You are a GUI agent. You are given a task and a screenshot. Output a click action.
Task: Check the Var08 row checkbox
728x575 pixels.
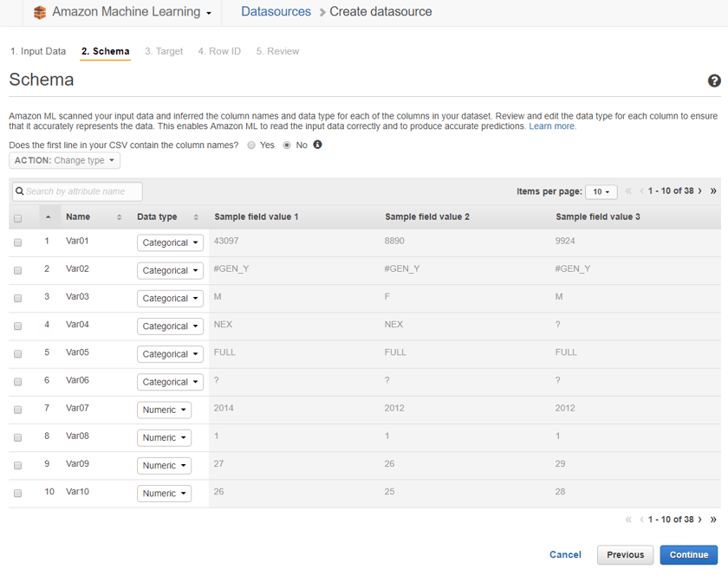point(17,437)
